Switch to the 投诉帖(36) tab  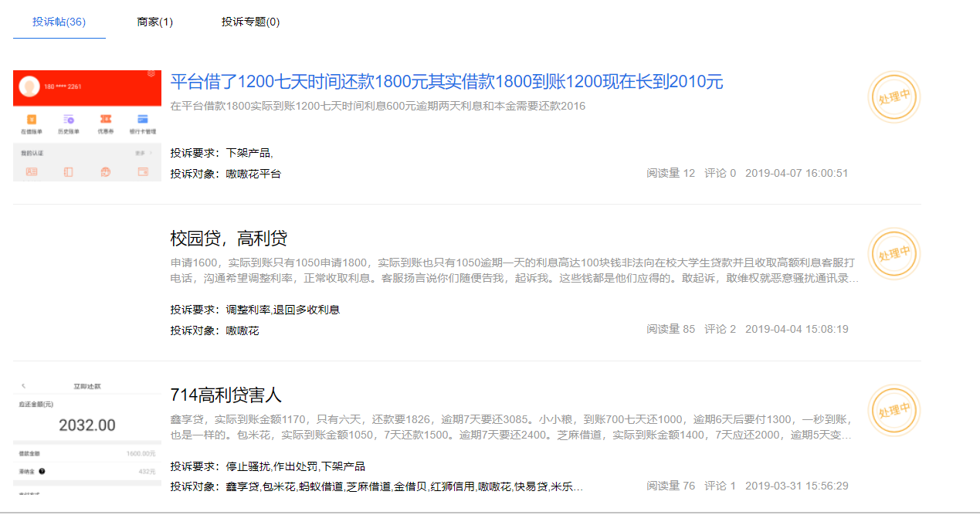(x=59, y=22)
